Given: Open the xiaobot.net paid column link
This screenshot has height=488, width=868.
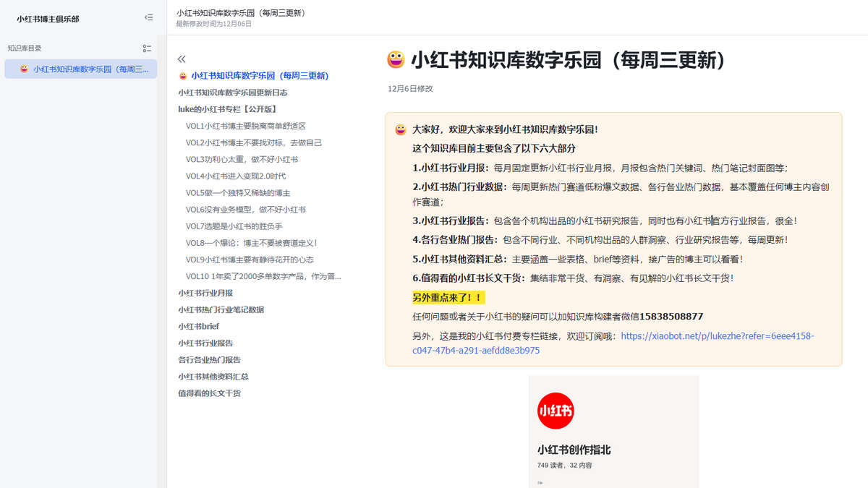Looking at the screenshot, I should [613, 343].
